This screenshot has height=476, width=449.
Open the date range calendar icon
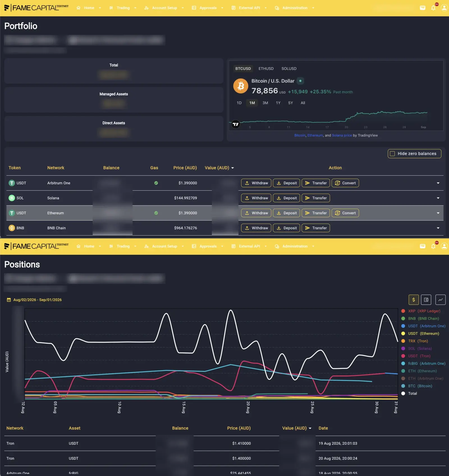click(9, 300)
